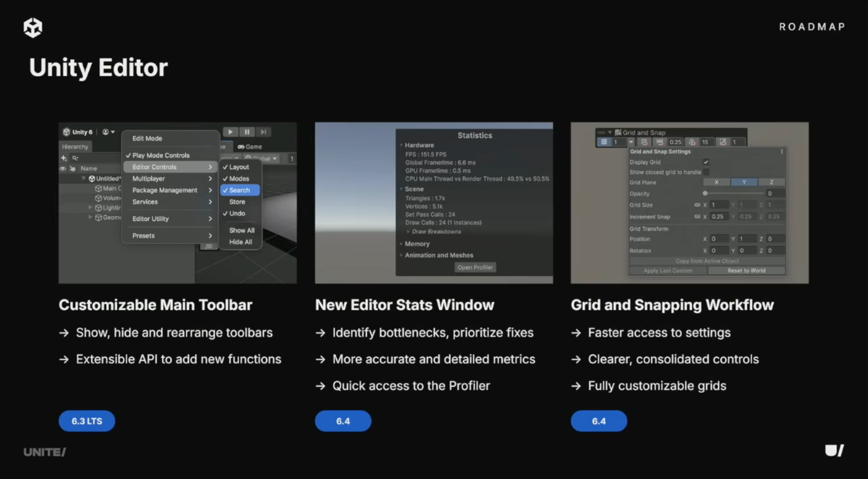Select the Geometry object cube icon
This screenshot has width=868, height=479.
click(98, 217)
